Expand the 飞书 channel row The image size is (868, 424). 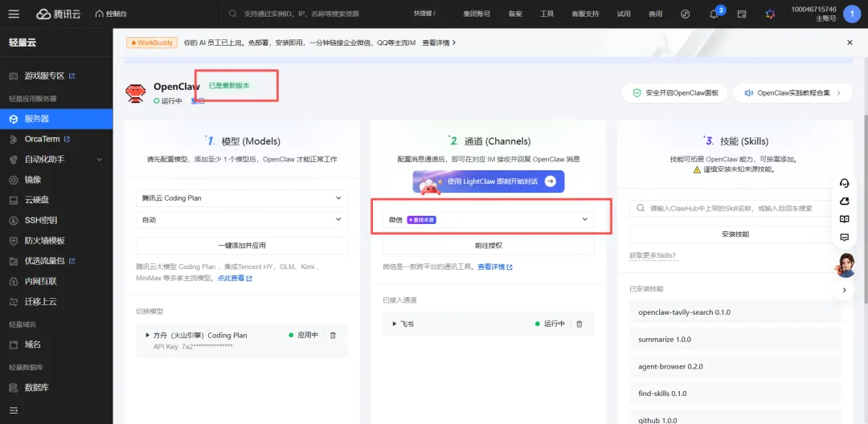coord(394,324)
